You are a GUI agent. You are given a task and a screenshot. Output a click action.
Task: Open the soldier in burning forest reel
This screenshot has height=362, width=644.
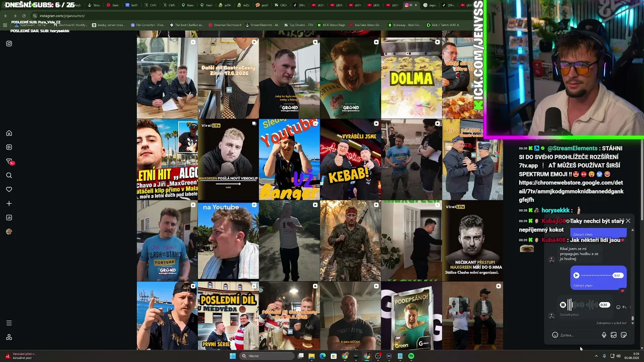[350, 241]
